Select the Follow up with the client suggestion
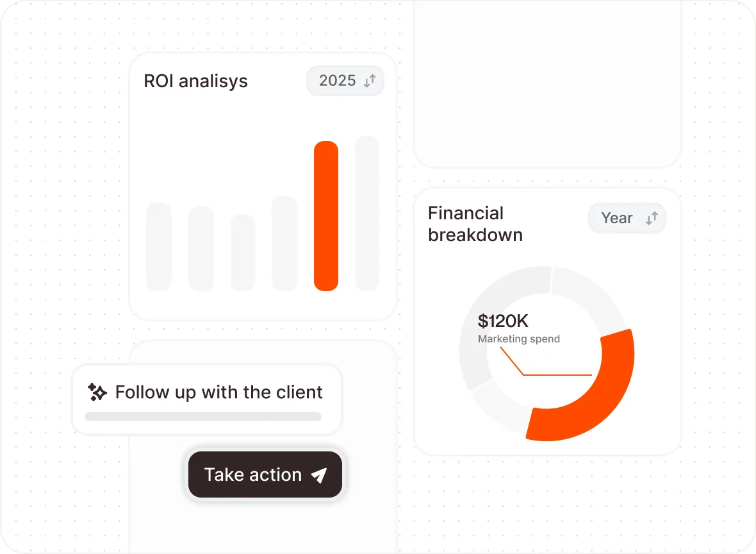756x554 pixels. tap(207, 399)
